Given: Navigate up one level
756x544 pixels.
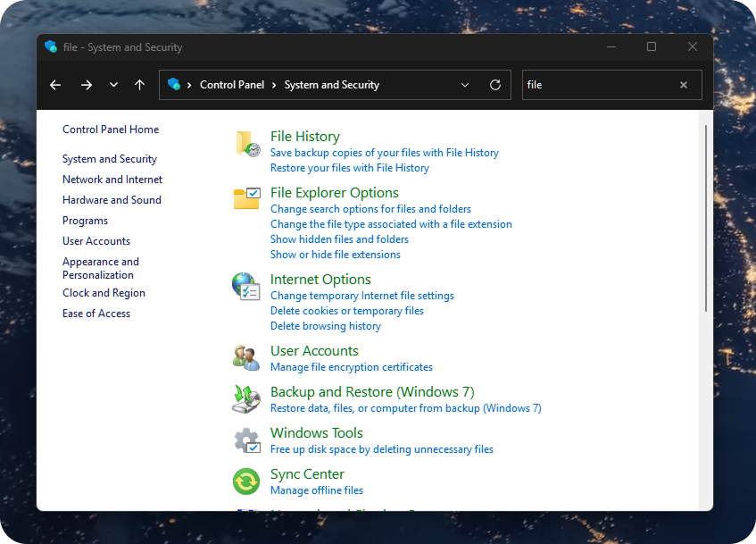Looking at the screenshot, I should [x=139, y=85].
